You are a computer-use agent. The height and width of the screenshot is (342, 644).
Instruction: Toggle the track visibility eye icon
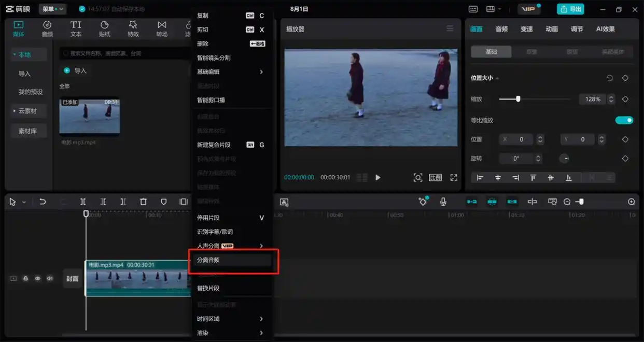coord(38,279)
